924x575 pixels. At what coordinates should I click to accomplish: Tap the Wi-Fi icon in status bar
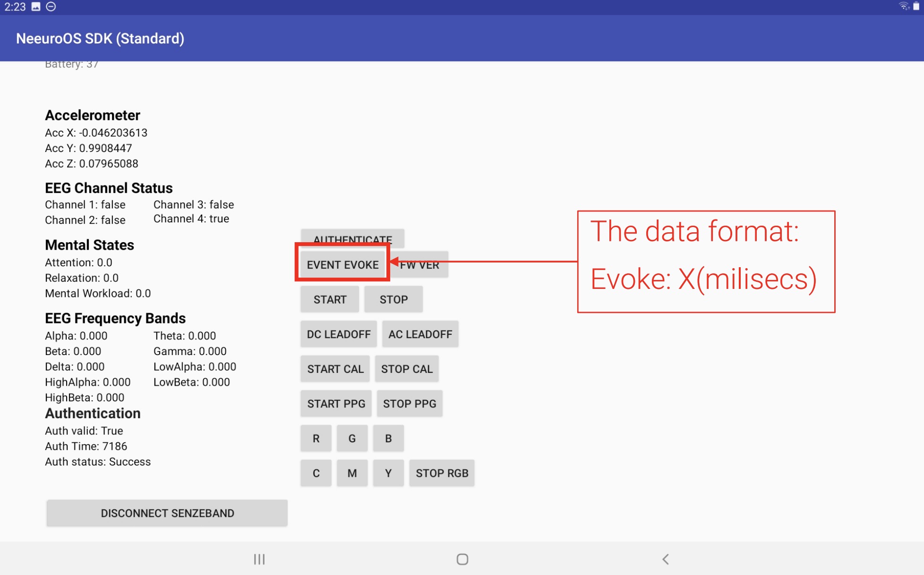pos(903,7)
